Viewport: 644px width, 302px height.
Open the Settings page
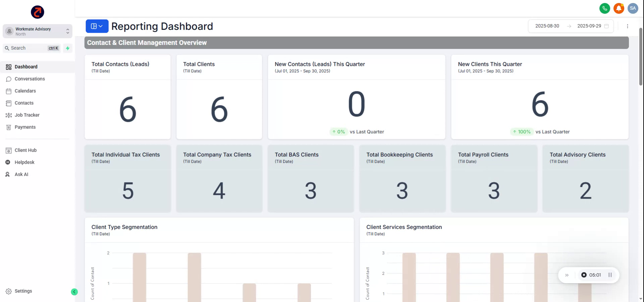(x=23, y=291)
